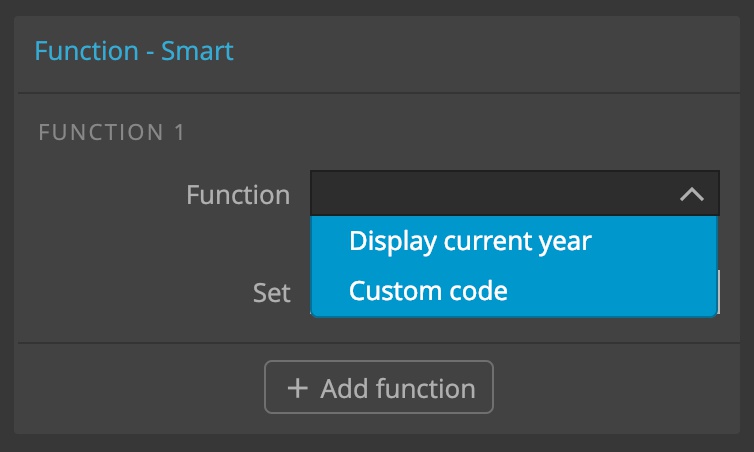Select the FUNCTION 1 section header
This screenshot has height=452, width=754.
point(112,132)
